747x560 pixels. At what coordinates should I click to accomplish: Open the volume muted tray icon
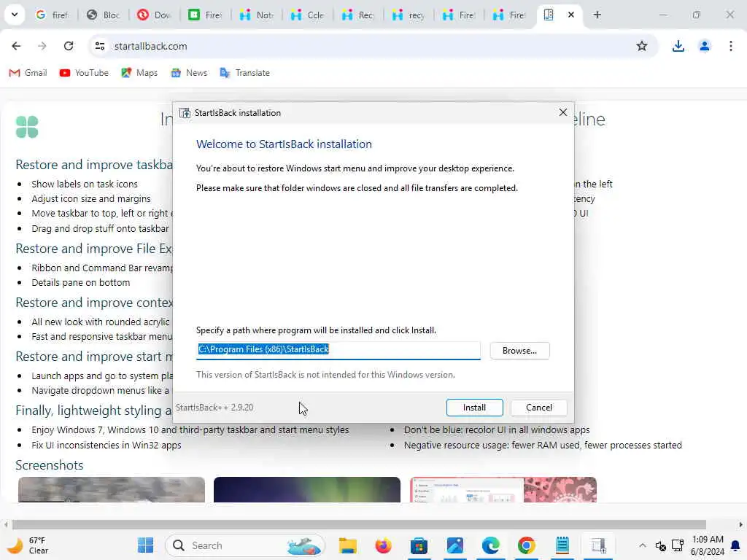coord(660,545)
